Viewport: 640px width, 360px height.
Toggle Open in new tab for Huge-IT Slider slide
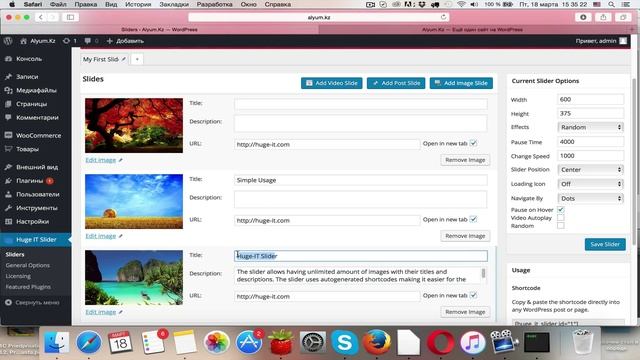pyautogui.click(x=473, y=295)
